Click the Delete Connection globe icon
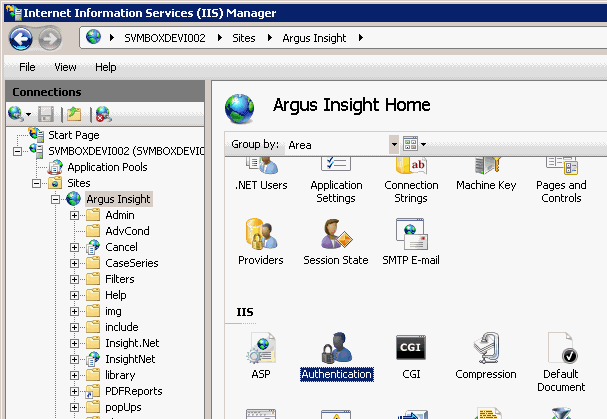 point(103,114)
